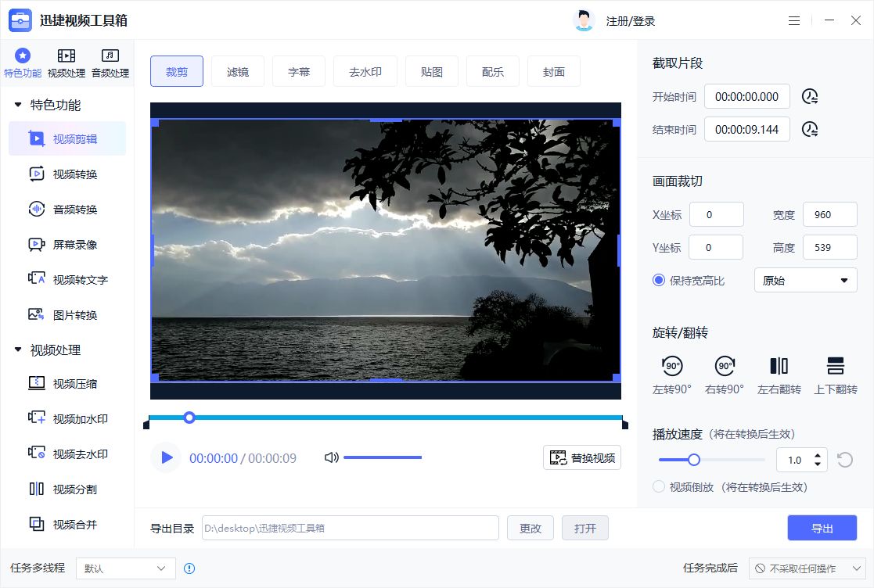Open 任务完成后 action dropdown
Screen dimensions: 874x588
(x=809, y=568)
